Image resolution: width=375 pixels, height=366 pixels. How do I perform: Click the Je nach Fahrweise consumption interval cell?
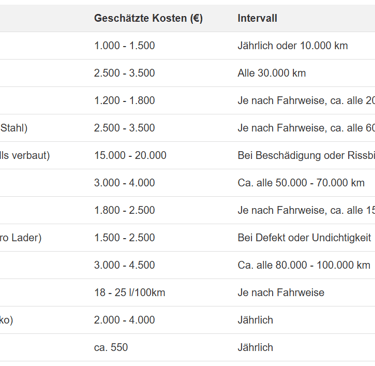(x=281, y=292)
